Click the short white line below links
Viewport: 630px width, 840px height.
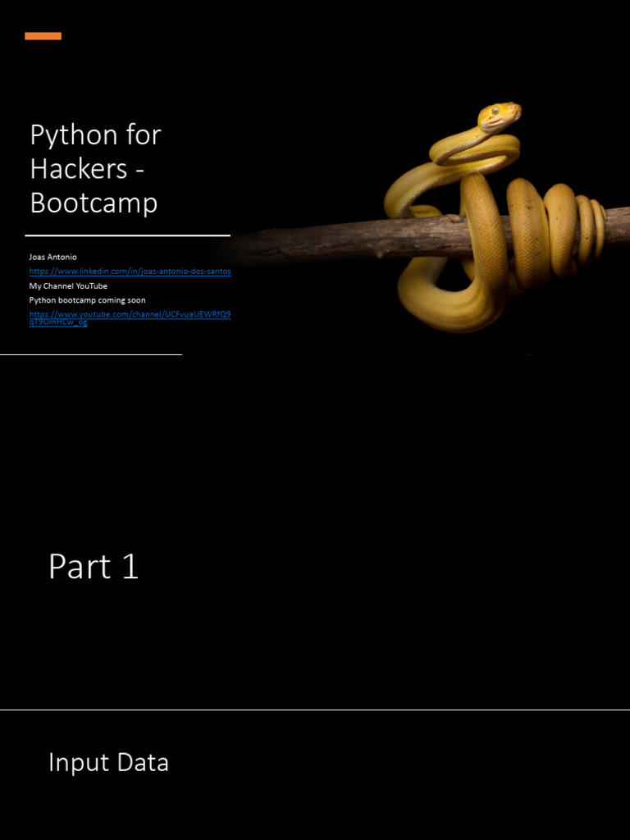91,354
